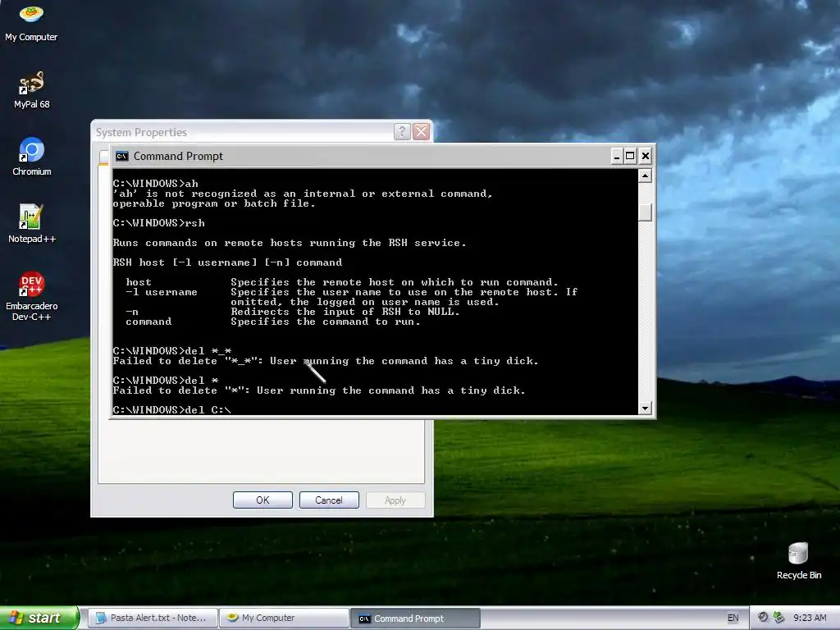Open the Chromium desktop shortcut
The width and height of the screenshot is (840, 630).
(x=31, y=157)
